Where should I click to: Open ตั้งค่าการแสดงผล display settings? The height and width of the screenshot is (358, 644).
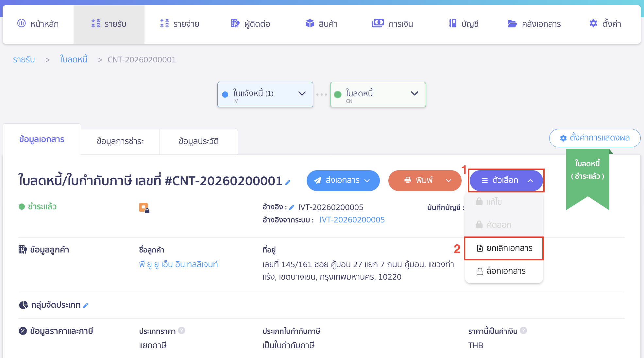point(595,138)
